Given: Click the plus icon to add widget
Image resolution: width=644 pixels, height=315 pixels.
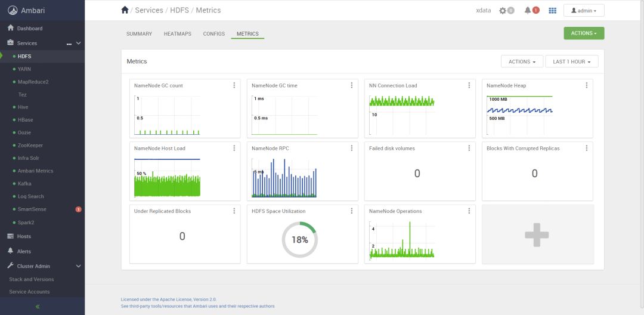Looking at the screenshot, I should [x=537, y=234].
